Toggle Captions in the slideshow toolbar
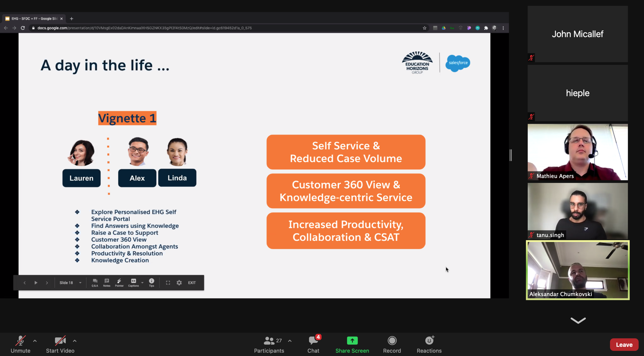 [x=133, y=282]
